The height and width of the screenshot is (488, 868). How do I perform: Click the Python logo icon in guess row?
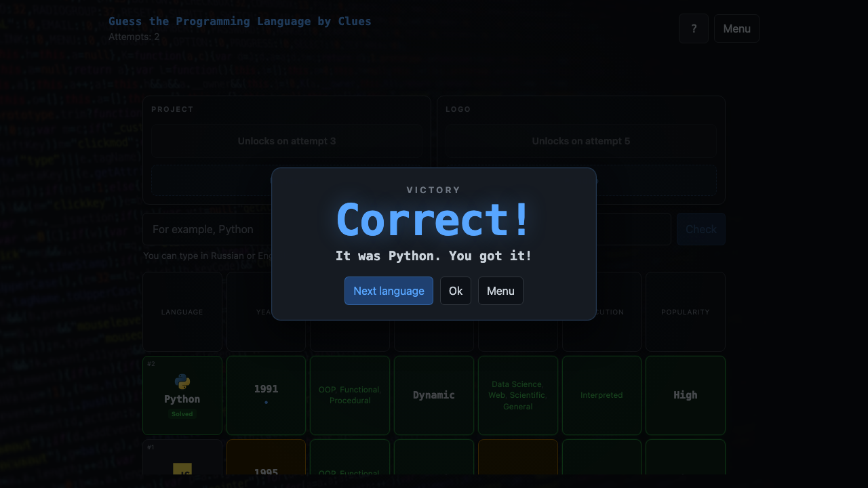(182, 382)
